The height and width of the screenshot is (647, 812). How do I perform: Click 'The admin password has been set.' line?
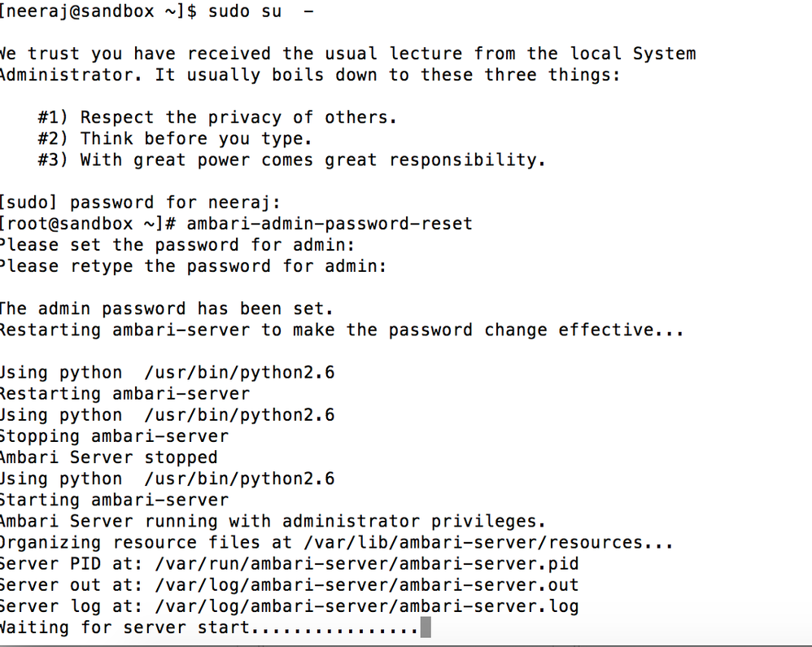pos(166,308)
